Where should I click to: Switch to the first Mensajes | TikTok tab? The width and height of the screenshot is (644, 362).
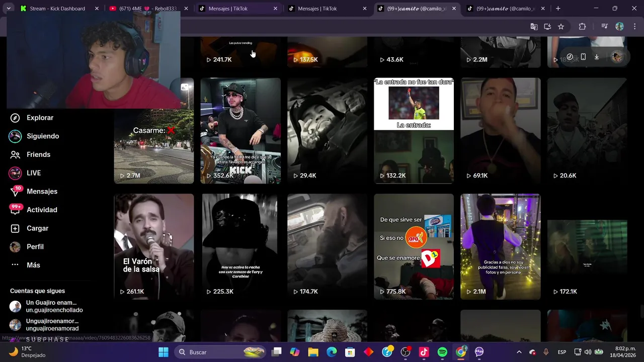coord(237,9)
